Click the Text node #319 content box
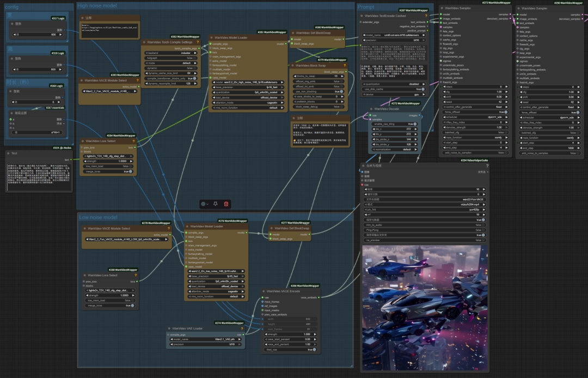This screenshot has height=378, width=588. click(x=39, y=176)
